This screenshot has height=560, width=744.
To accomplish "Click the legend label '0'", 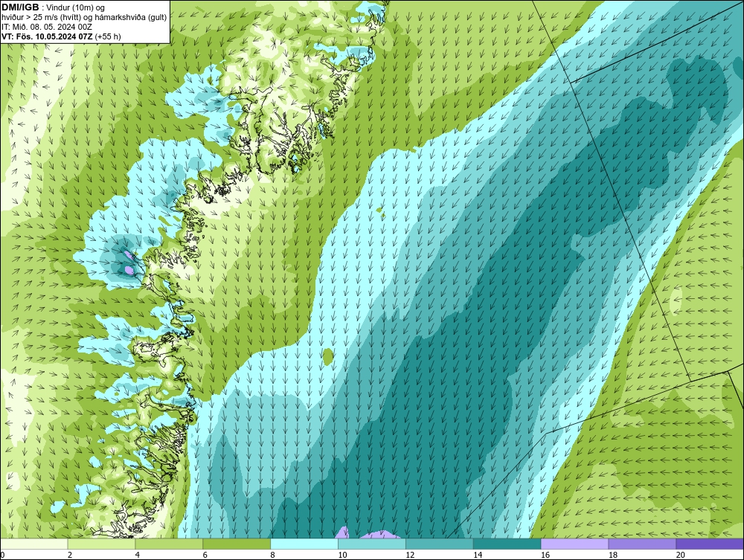I will [2, 555].
